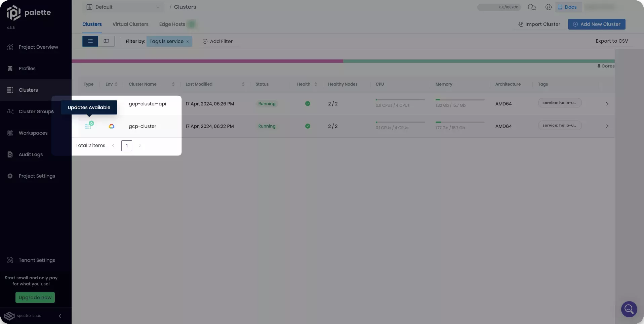Expand details for the gcp-cluster row

point(607,126)
